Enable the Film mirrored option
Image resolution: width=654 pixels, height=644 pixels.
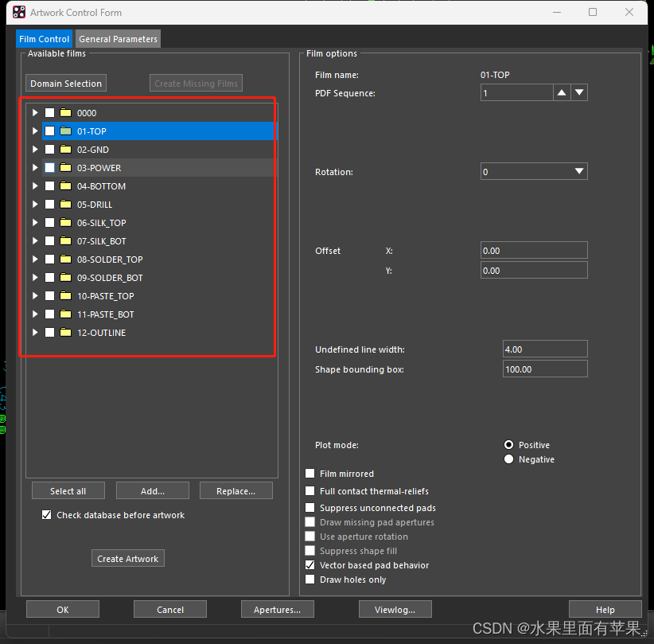click(x=310, y=474)
